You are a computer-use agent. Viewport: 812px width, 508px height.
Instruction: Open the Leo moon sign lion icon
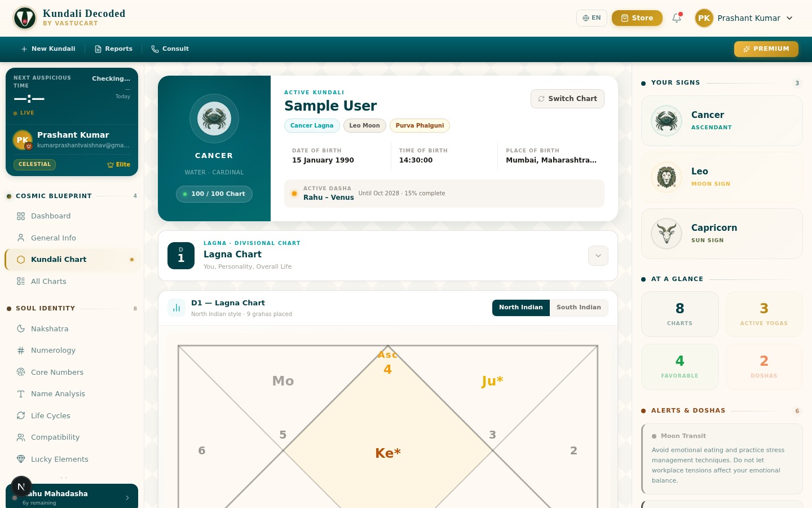[x=667, y=177]
